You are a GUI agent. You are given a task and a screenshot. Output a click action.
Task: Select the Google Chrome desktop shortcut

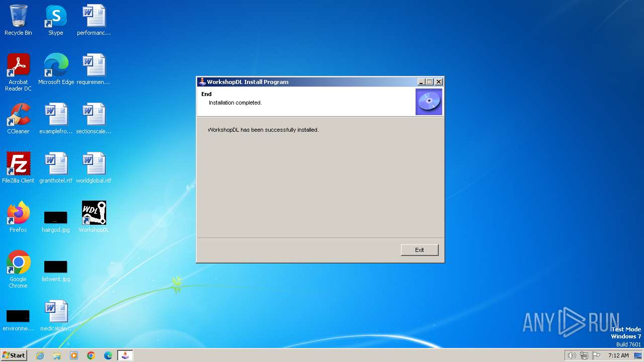tap(18, 270)
